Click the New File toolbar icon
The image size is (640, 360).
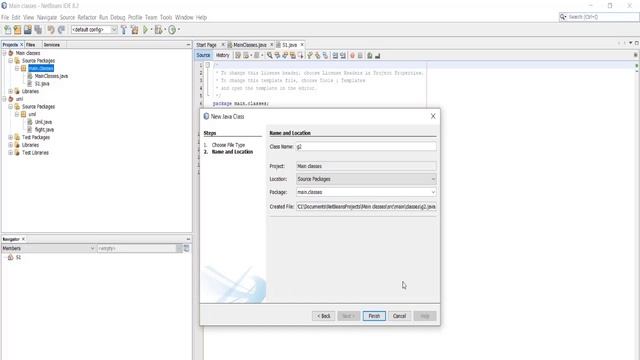tap(7, 29)
